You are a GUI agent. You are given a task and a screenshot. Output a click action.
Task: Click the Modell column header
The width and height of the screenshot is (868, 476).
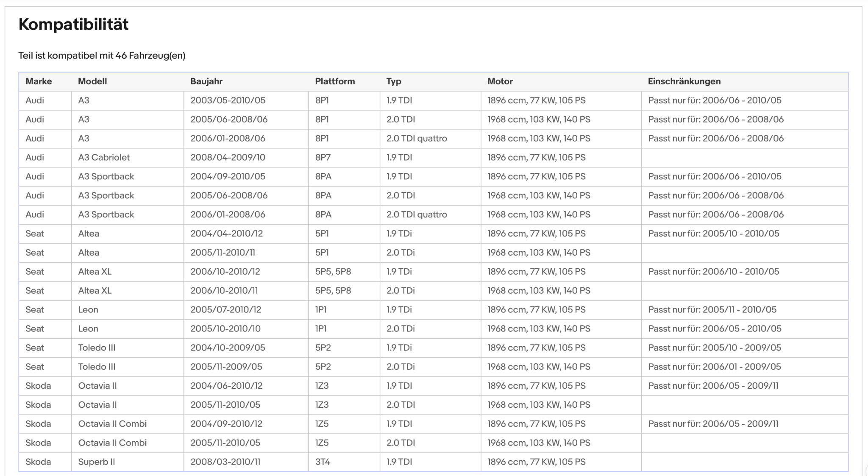click(92, 81)
